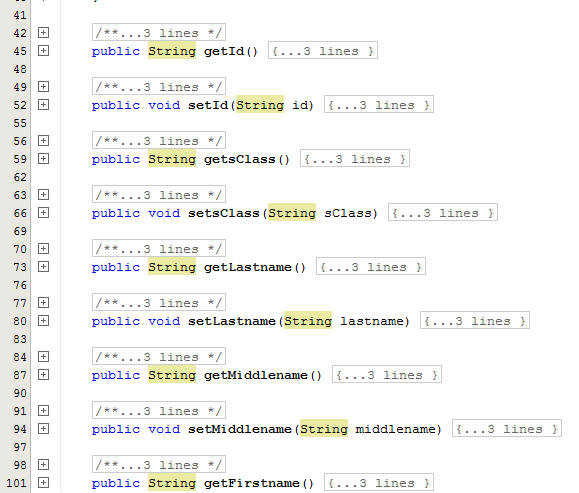The width and height of the screenshot is (579, 493).
Task: Expand the setLastname method fold at line 80
Action: [x=43, y=321]
